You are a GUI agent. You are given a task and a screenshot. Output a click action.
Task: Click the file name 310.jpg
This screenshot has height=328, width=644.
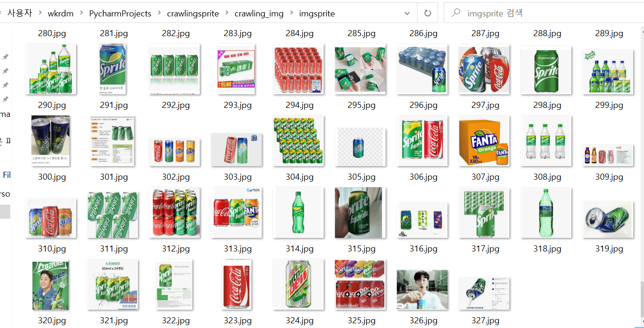(x=52, y=249)
